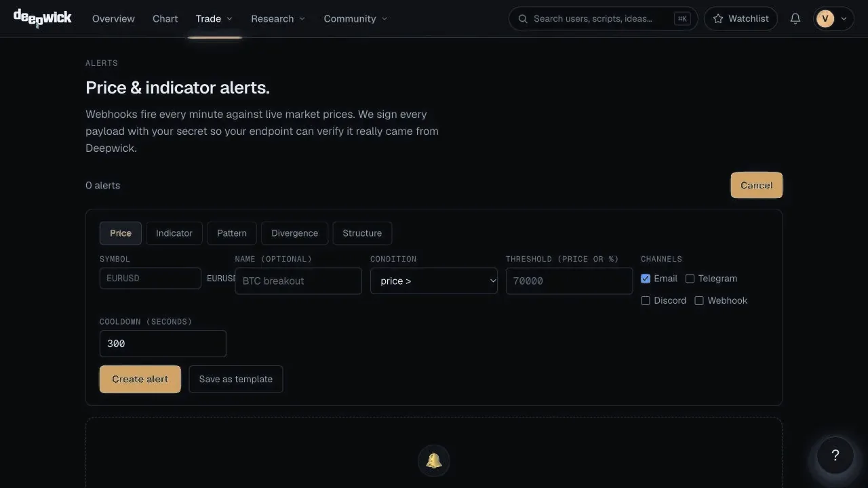The height and width of the screenshot is (488, 868).
Task: Expand the Community menu
Action: pyautogui.click(x=355, y=19)
